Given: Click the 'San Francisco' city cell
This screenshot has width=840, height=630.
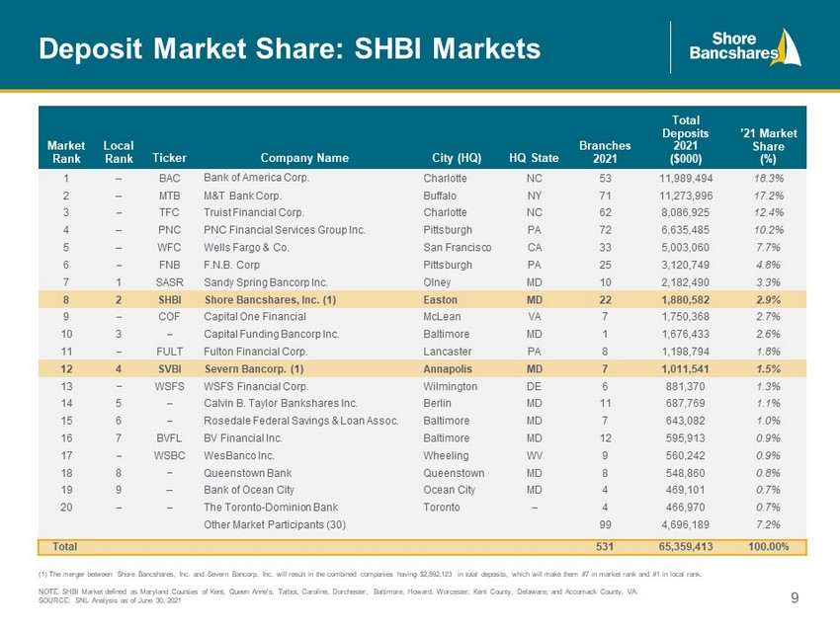Looking at the screenshot, I should (x=457, y=247).
